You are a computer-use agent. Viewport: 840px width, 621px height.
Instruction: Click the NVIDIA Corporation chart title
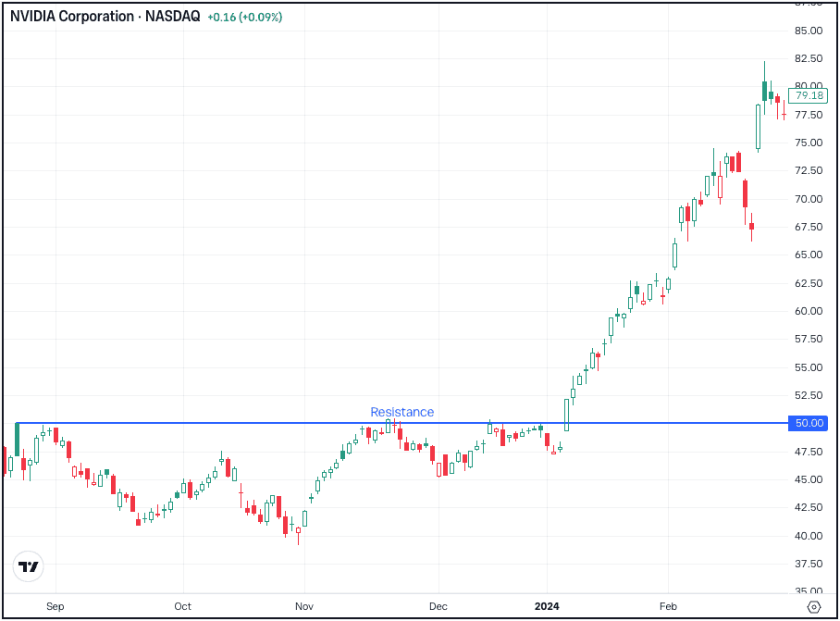[69, 16]
